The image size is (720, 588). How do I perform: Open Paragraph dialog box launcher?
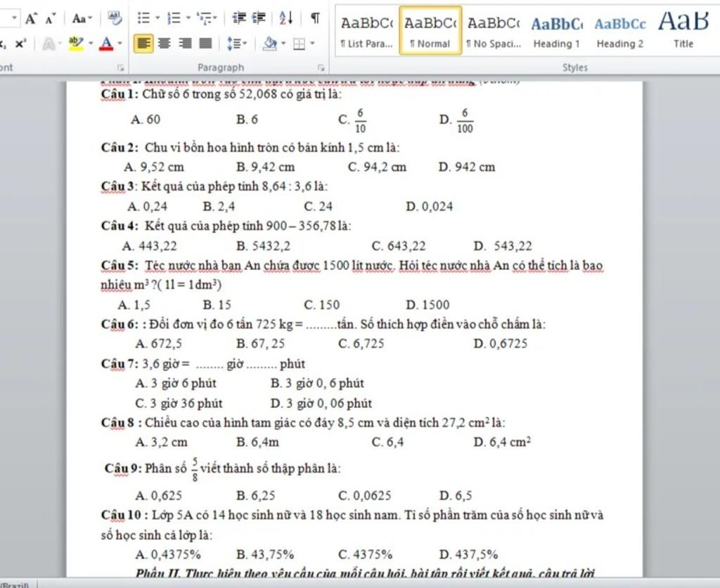click(x=321, y=68)
